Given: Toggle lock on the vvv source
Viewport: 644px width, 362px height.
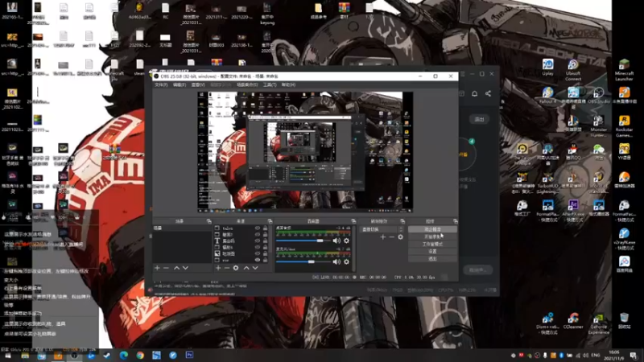Looking at the screenshot, I should coord(265,260).
